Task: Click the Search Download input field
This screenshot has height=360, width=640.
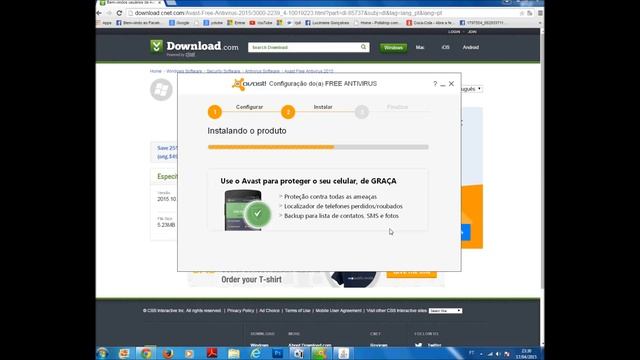Action: pyautogui.click(x=304, y=47)
